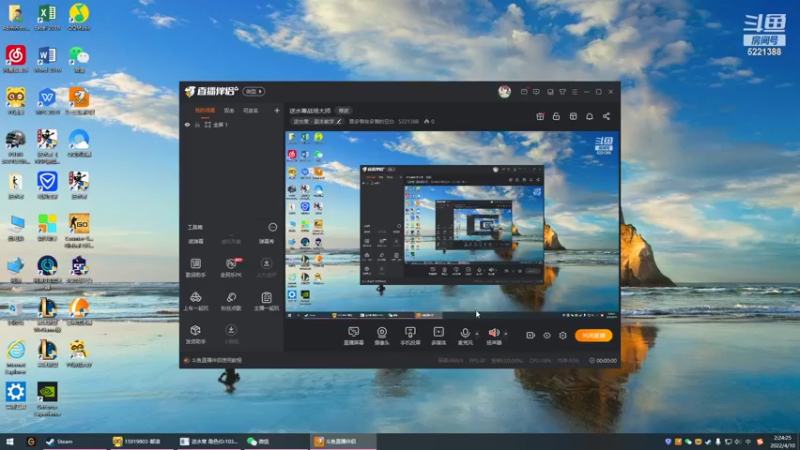
Task: Click the Windows Start button
Action: click(x=10, y=441)
